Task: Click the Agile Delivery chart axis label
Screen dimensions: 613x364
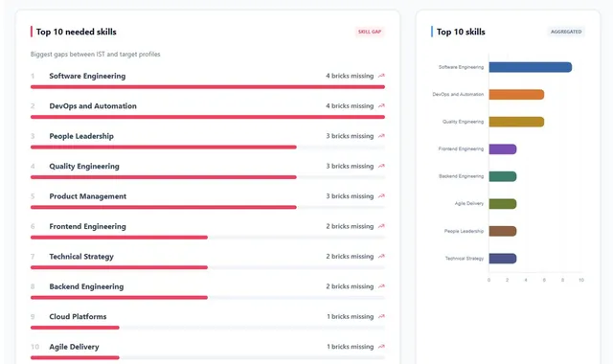Action: tap(469, 203)
